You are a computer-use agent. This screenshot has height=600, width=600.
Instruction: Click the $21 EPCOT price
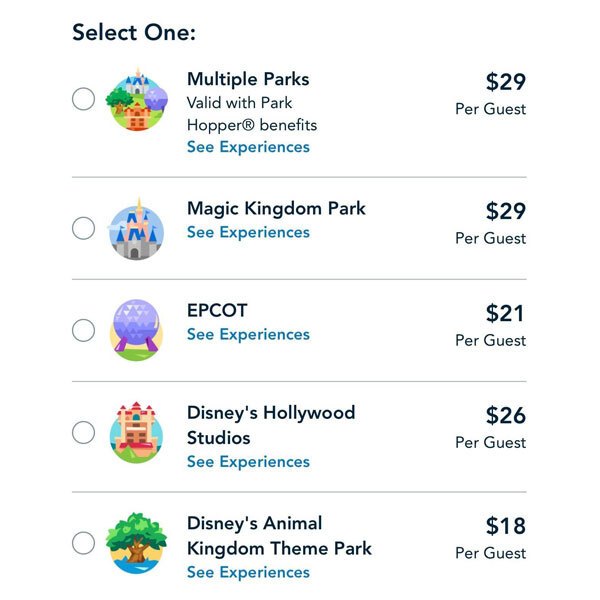[505, 313]
